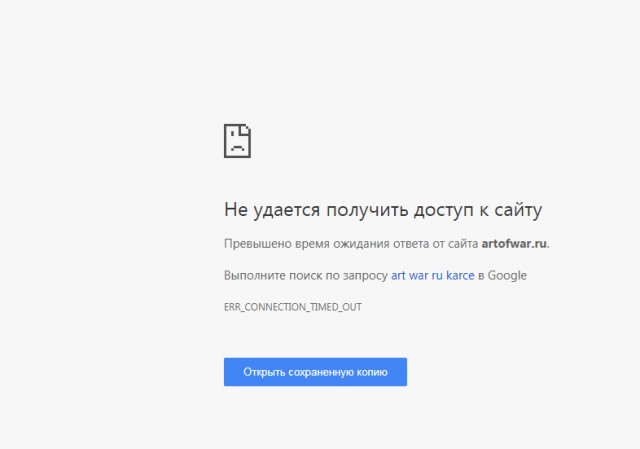Click the 'в Google' text
The width and height of the screenshot is (640, 449).
click(502, 276)
